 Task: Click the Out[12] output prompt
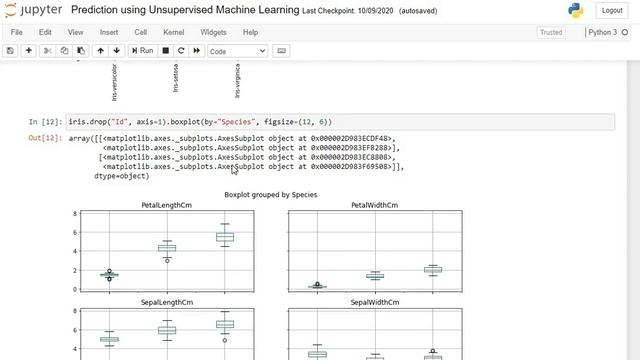coord(45,138)
